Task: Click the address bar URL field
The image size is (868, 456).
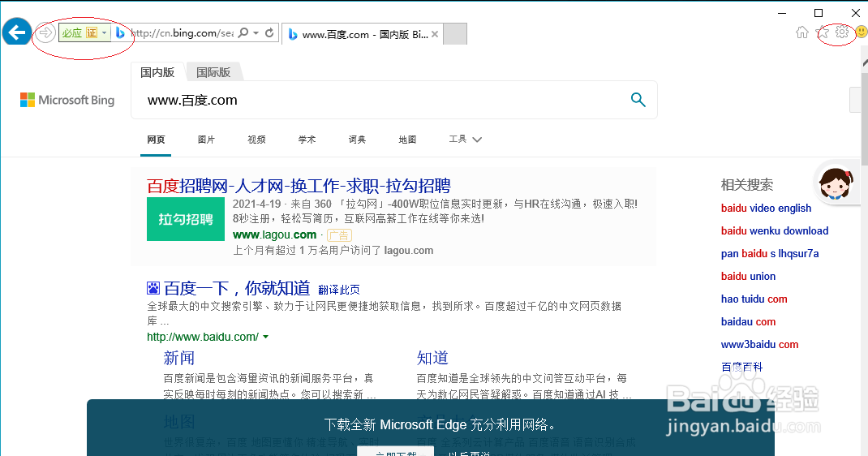Action: 183,33
